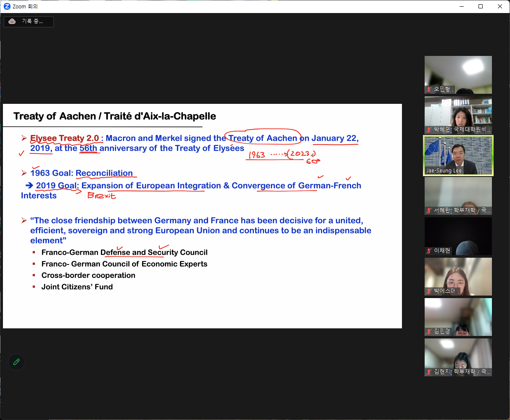Click the slide title Treaty of Aachen
The height and width of the screenshot is (420, 510).
pos(115,116)
